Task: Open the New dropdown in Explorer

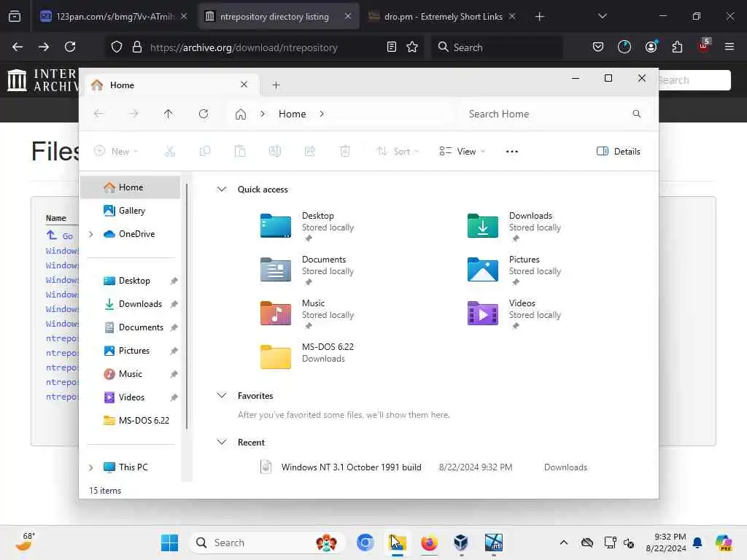Action: [116, 152]
